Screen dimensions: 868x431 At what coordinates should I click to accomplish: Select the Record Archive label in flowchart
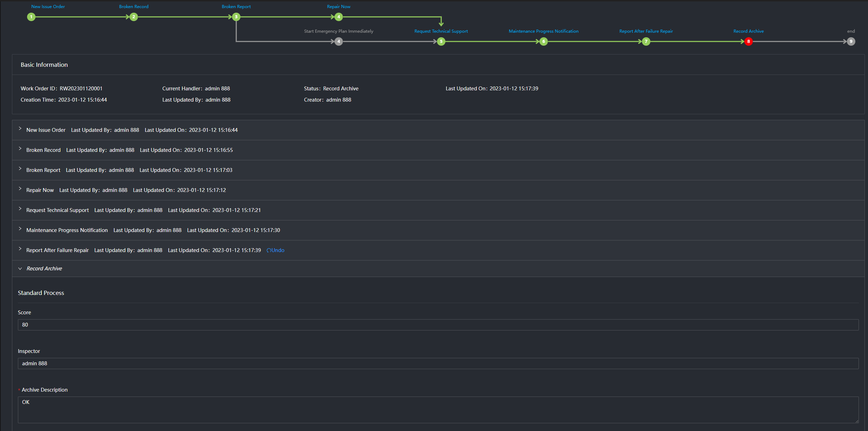point(748,31)
